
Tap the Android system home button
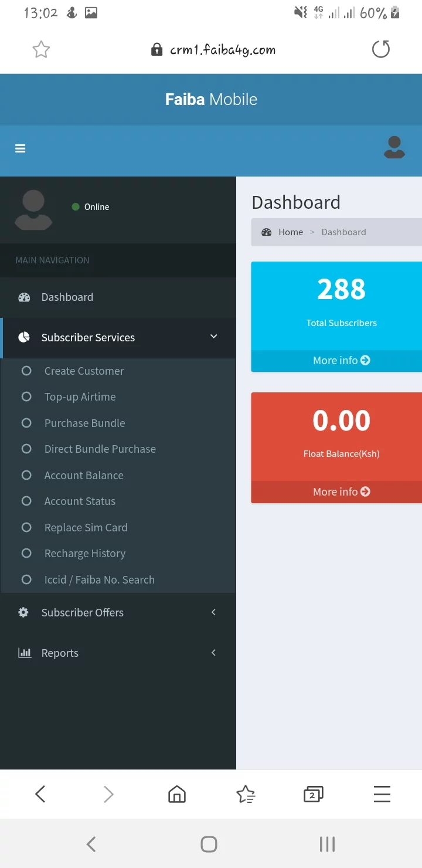(x=209, y=844)
